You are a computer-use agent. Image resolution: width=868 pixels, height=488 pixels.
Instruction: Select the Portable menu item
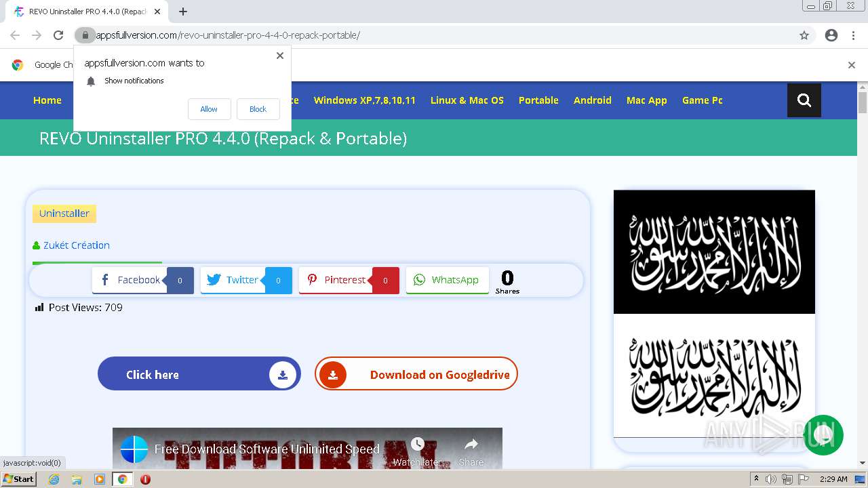pyautogui.click(x=538, y=100)
